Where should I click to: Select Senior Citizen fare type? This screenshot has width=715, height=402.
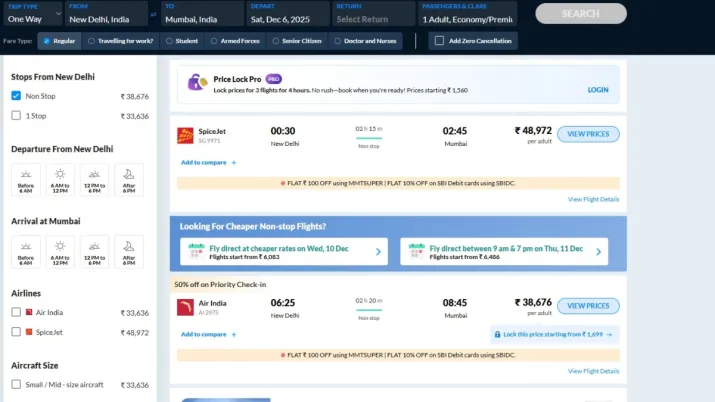297,41
